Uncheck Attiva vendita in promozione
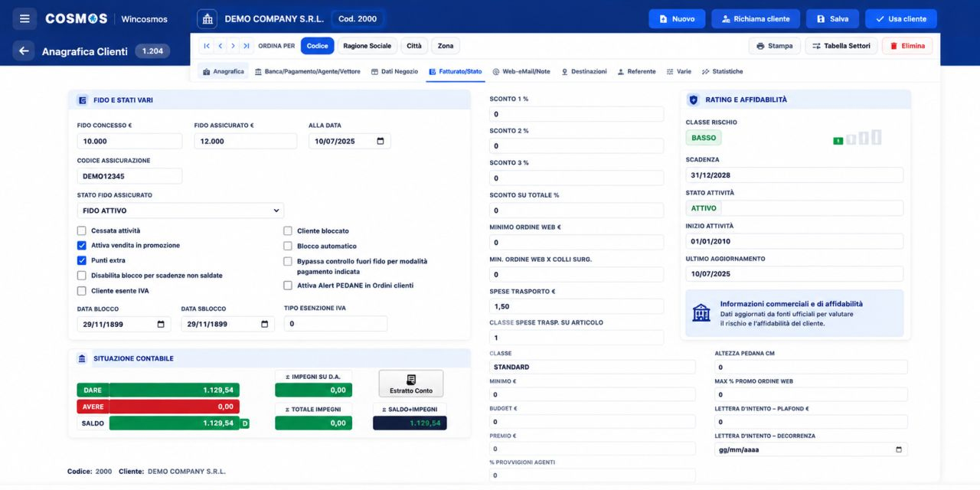The width and height of the screenshot is (980, 490). [82, 246]
